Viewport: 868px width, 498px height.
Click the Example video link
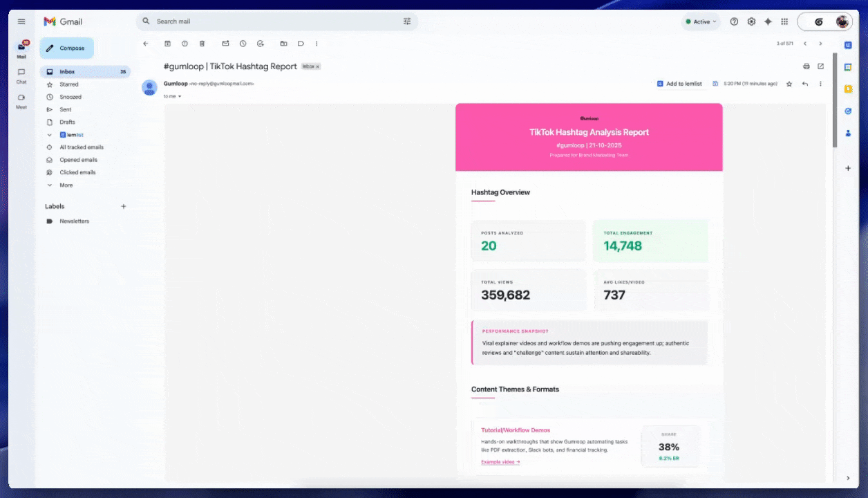pos(500,462)
